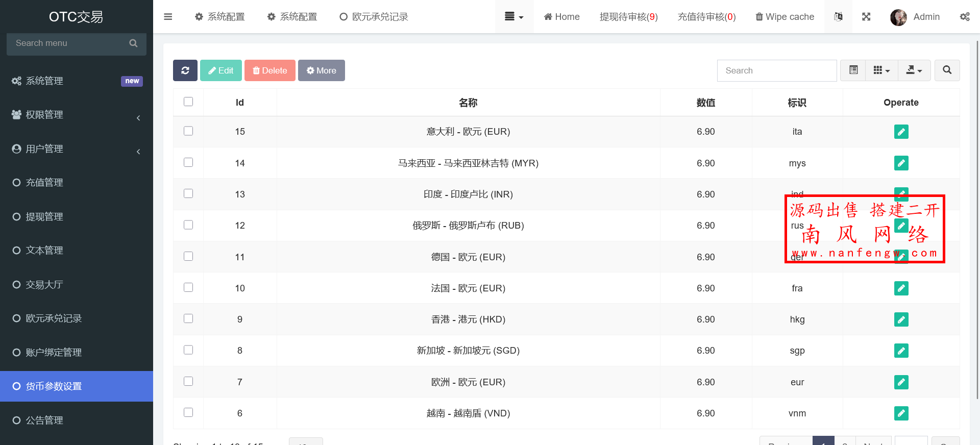Switch to the second 系统配置 tab
This screenshot has height=445, width=980.
[x=292, y=17]
